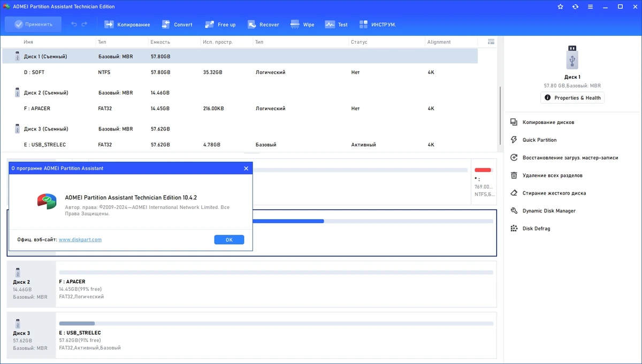Select the Диск 1 (Съемный) row
This screenshot has height=364, width=642.
pyautogui.click(x=240, y=56)
